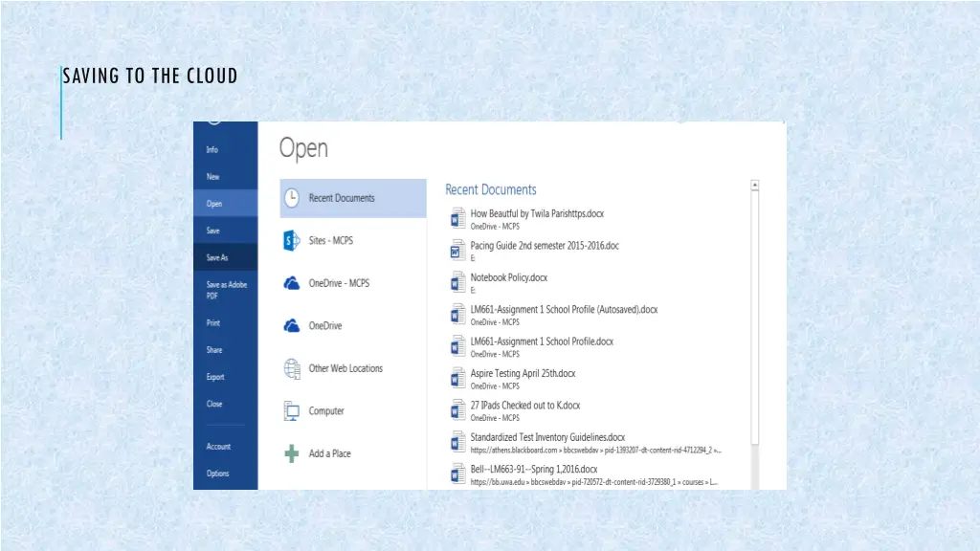Select the Recent Documents location
Screen dimensions: 980x551
353,198
